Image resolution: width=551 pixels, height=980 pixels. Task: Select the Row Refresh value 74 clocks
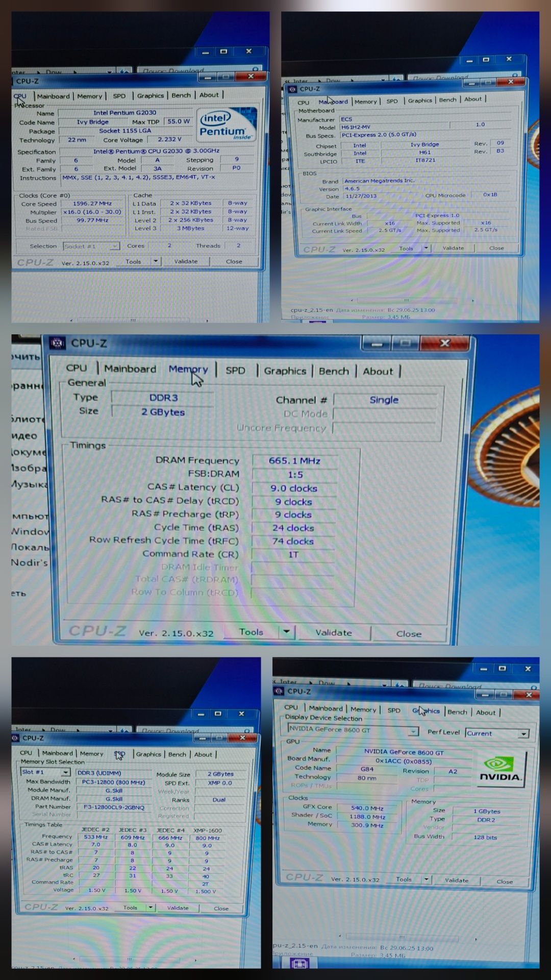293,541
